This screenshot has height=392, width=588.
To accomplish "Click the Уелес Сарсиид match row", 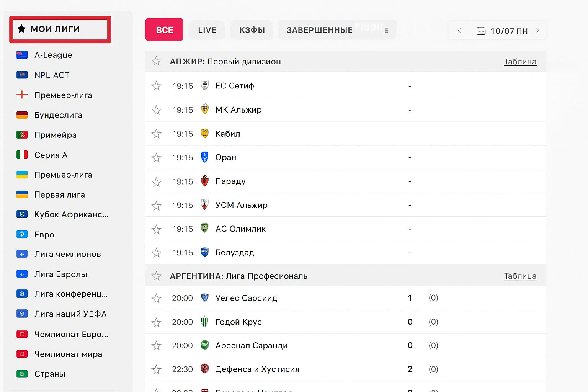I will coord(306,298).
